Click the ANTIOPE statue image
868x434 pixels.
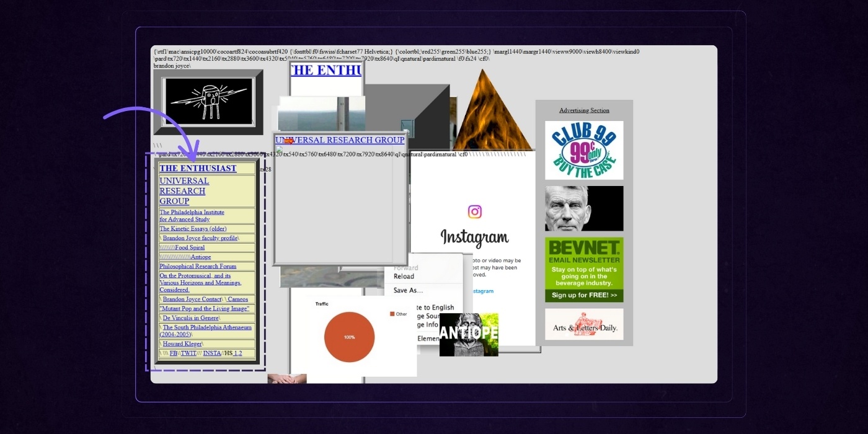pos(469,334)
